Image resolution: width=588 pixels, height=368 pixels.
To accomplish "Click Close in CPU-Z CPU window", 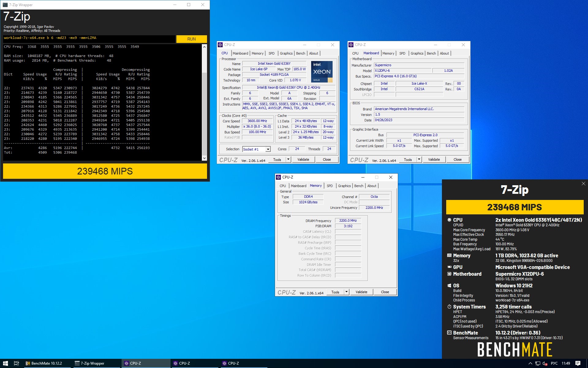I will click(x=327, y=160).
